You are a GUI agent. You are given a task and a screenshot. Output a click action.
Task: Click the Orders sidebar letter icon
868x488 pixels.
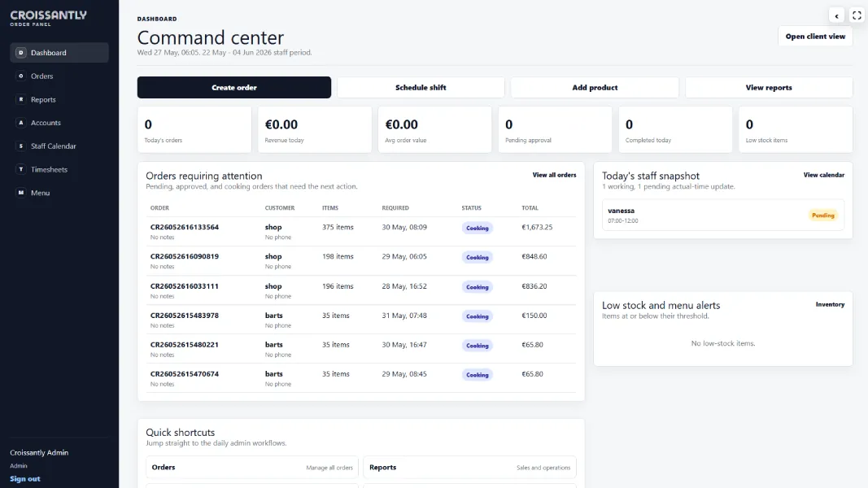[x=21, y=76]
